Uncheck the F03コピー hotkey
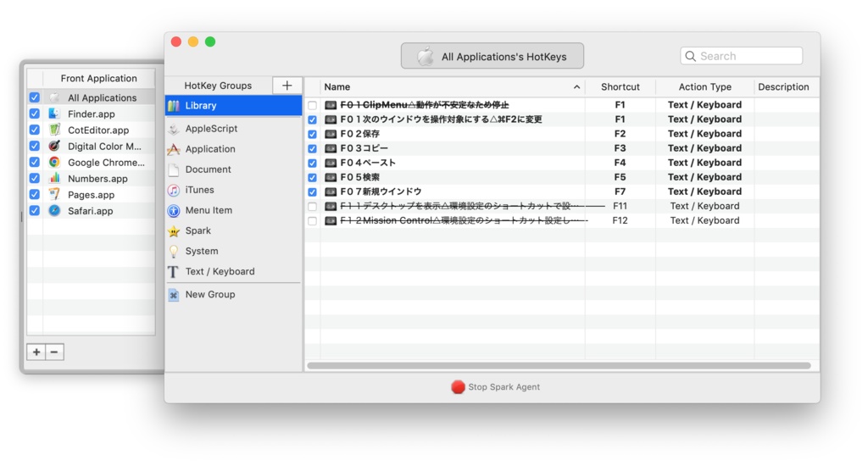 tap(313, 148)
